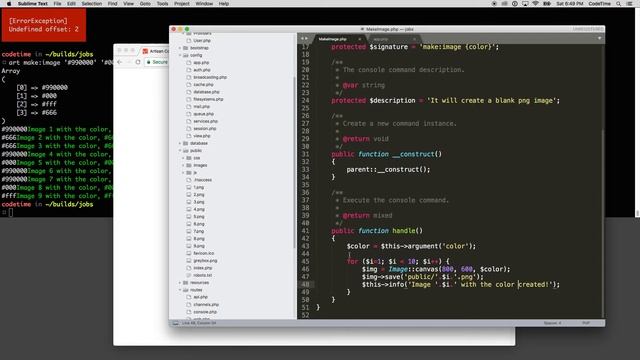Click the PHP syntax selector in status bar
Viewport: 640px width, 360px height.
point(586,323)
